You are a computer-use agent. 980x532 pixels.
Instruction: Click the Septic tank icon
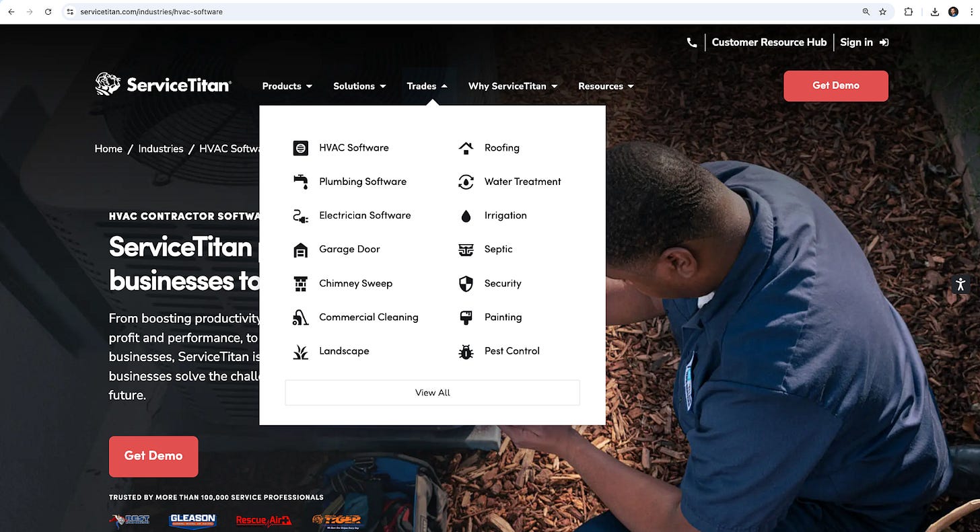coord(466,250)
